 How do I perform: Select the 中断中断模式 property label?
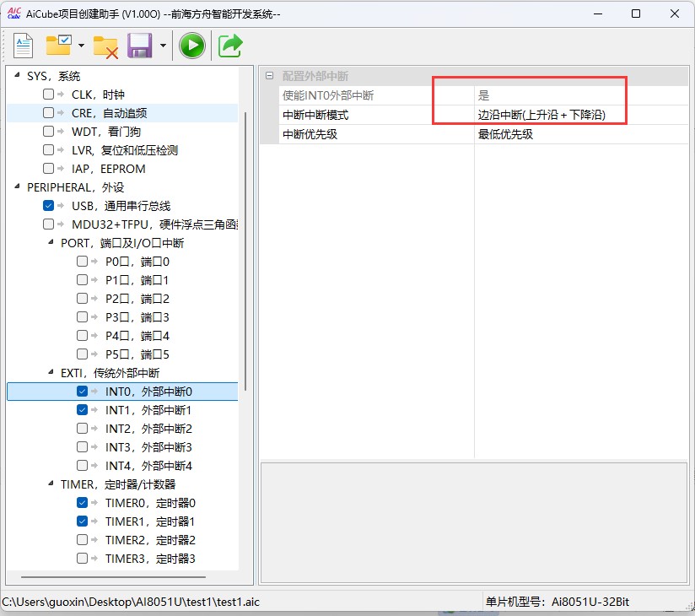pyautogui.click(x=315, y=115)
